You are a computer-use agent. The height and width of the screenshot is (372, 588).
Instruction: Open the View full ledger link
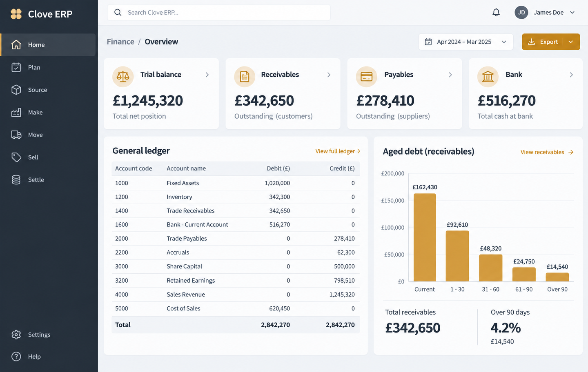[x=338, y=151]
